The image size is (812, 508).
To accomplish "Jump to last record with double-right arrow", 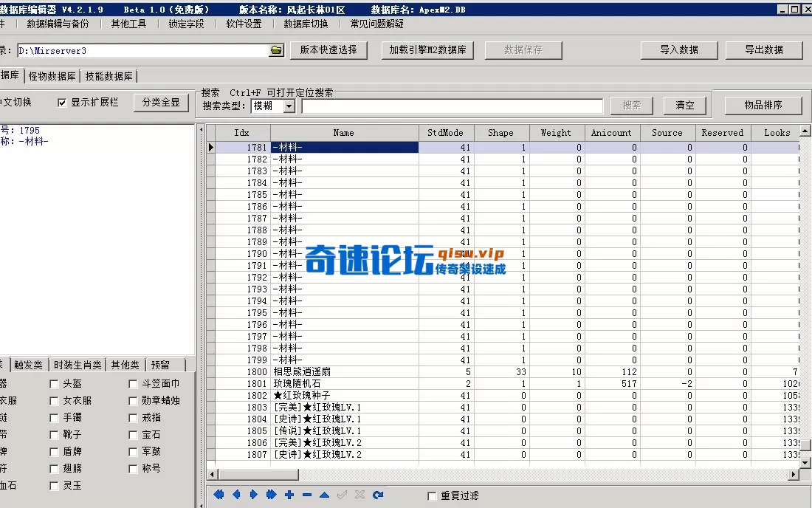I will tap(272, 494).
